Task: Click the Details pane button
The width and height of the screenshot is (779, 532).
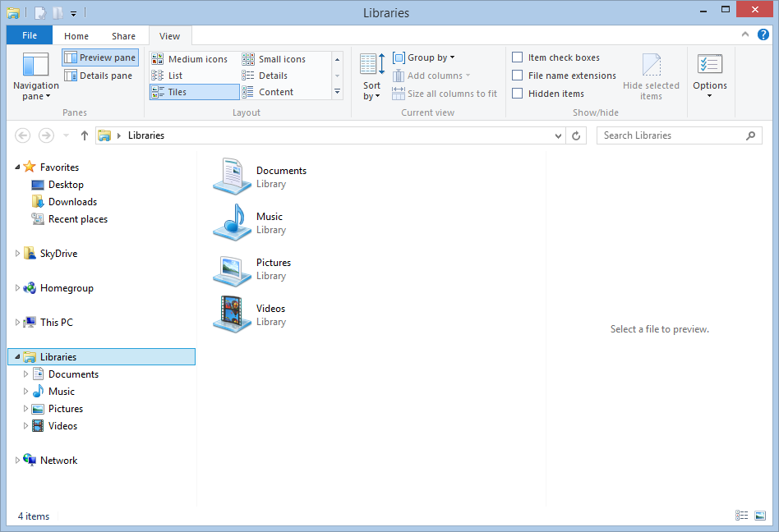Action: [99, 76]
